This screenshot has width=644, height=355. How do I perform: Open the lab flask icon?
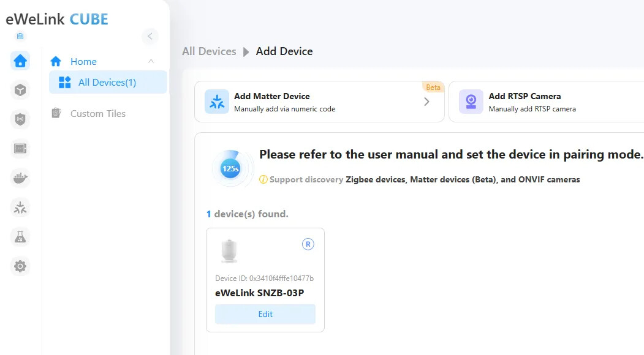[x=20, y=237]
